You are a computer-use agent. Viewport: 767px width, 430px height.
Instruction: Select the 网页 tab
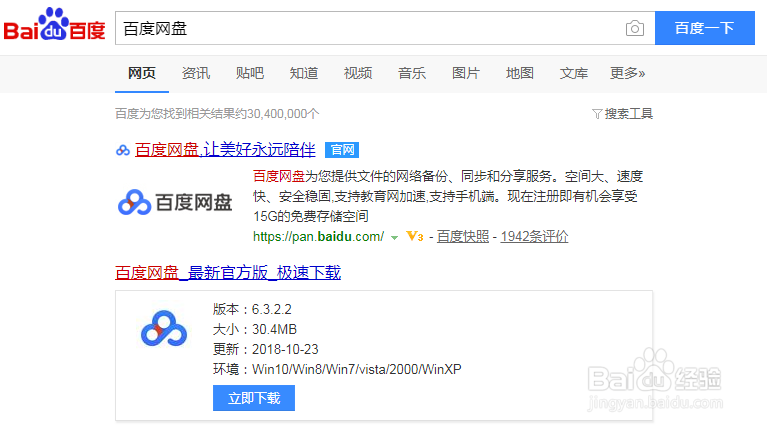point(142,73)
